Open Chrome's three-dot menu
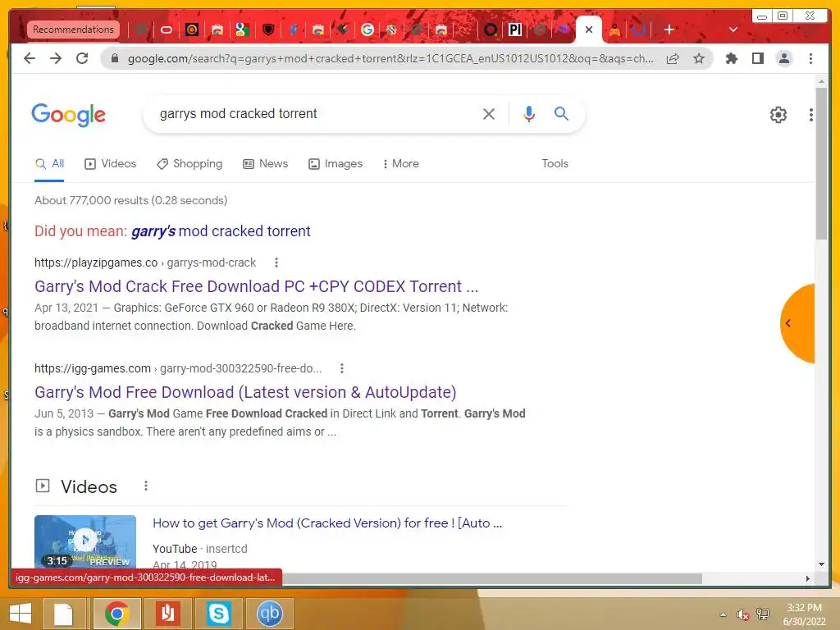The height and width of the screenshot is (630, 840). tap(810, 58)
